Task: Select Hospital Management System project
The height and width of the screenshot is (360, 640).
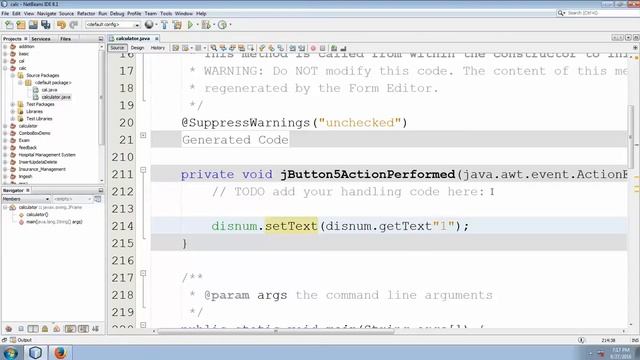Action: coord(47,155)
